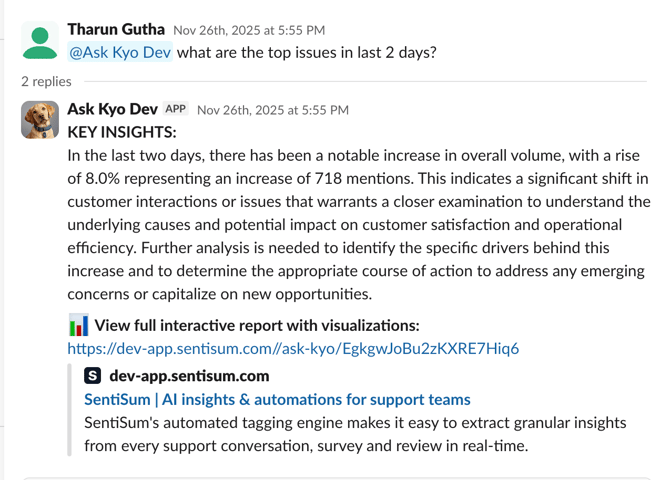Open the 'SentiSum | AI insights & automations' preview title

277,399
